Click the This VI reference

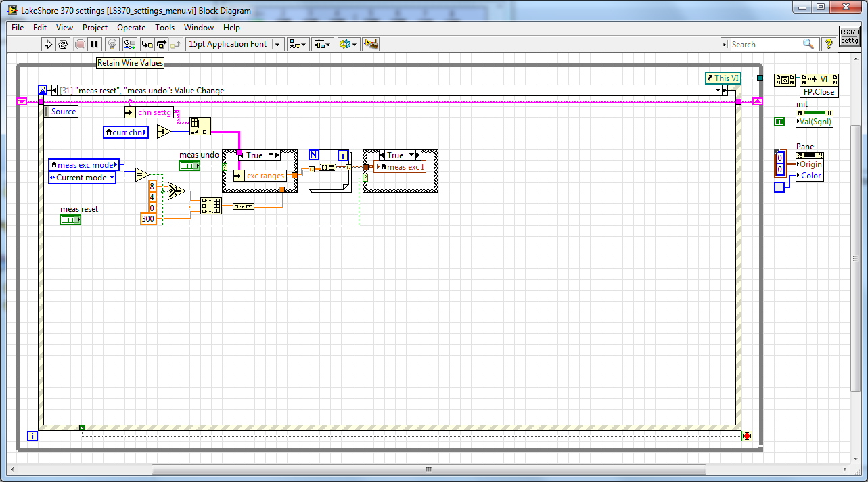(x=723, y=78)
